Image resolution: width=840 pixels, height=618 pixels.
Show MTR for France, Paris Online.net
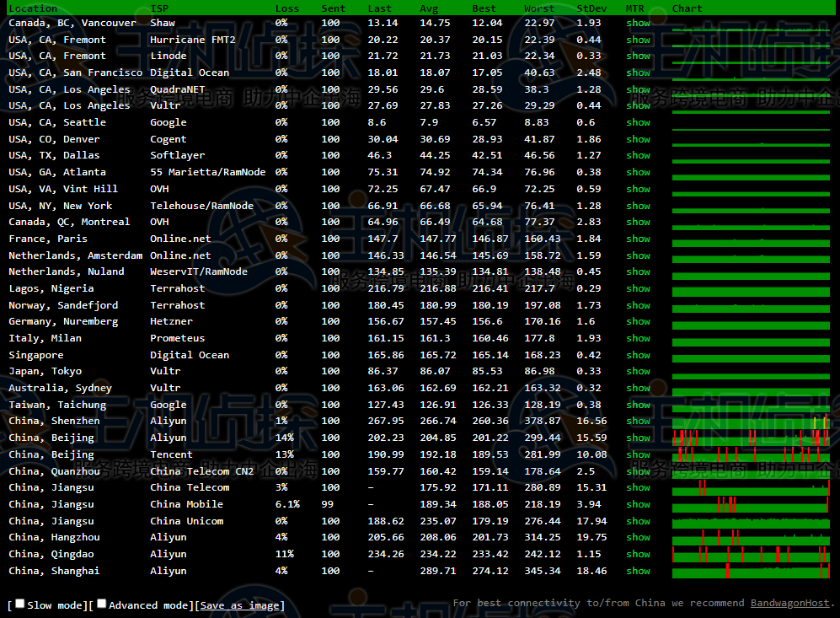click(638, 239)
